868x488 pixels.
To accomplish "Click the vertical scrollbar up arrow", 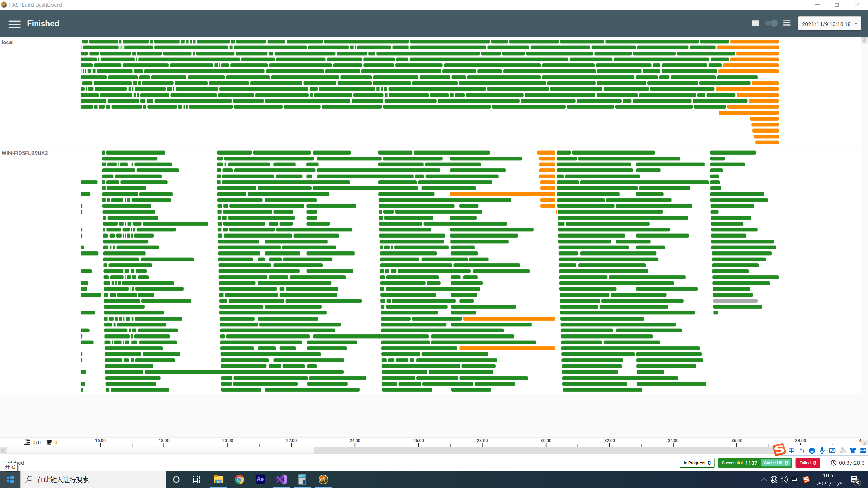I will coord(864,41).
